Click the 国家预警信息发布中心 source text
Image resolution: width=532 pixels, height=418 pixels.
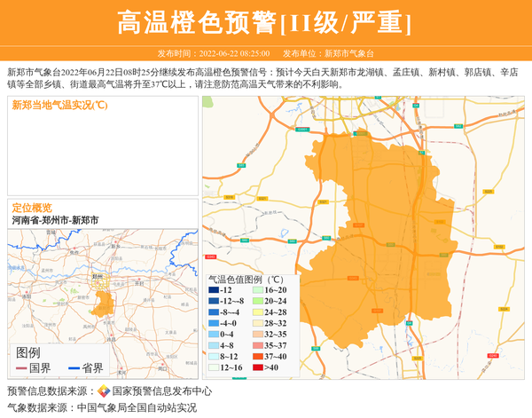(161, 390)
